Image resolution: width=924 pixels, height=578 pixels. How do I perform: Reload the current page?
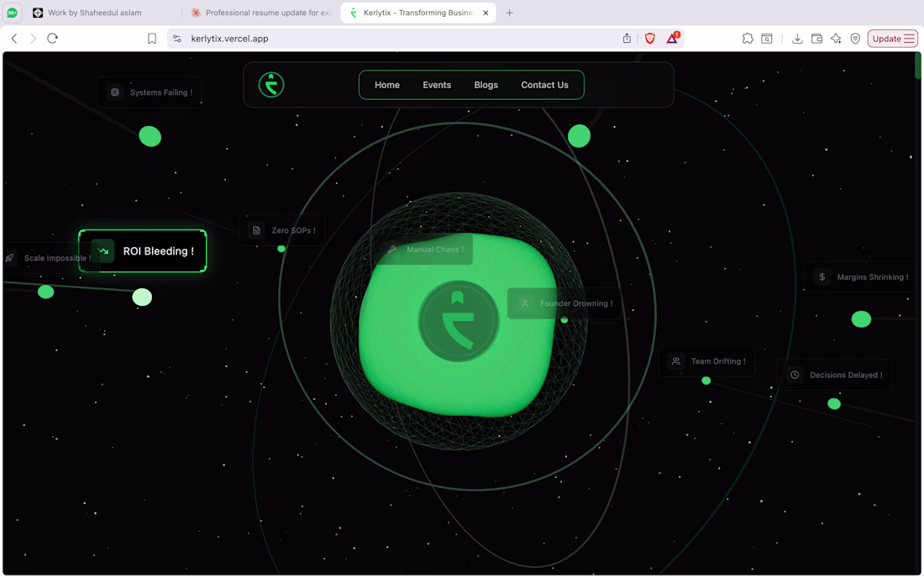52,39
